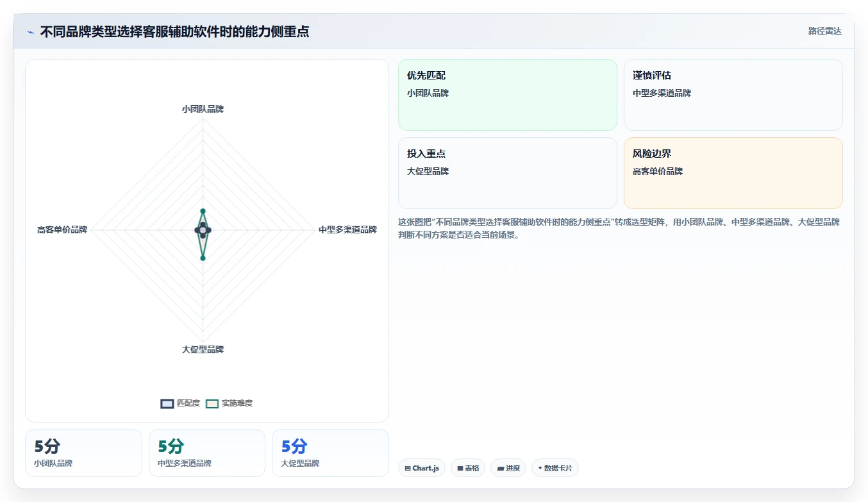
Task: Click the 表格 chip's square icon
Action: 460,469
